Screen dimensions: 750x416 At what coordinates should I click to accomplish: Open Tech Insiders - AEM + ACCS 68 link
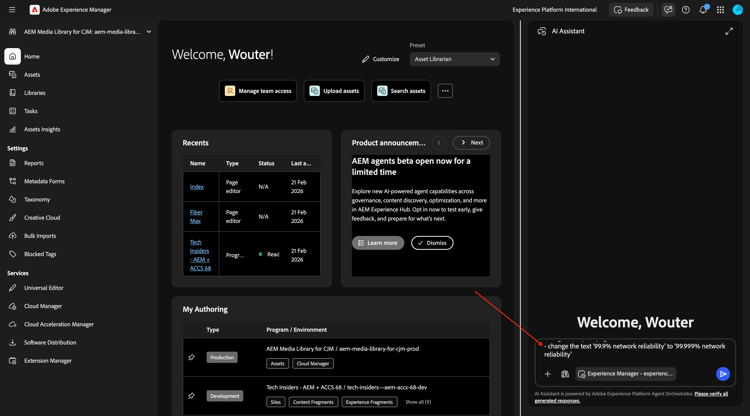[x=200, y=255]
